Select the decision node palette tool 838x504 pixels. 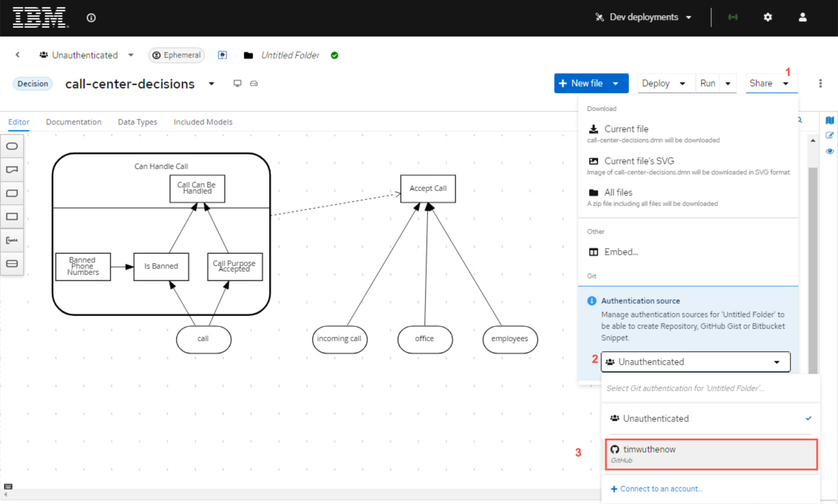pyautogui.click(x=12, y=217)
